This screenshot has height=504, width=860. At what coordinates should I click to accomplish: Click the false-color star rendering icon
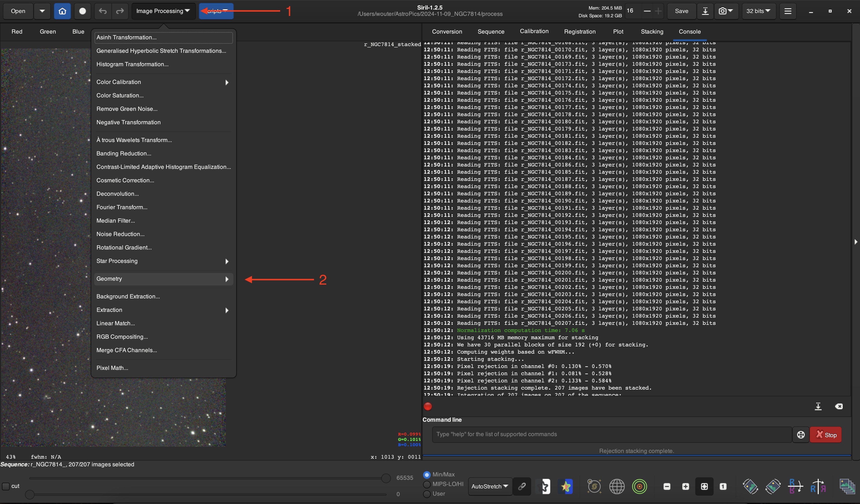coord(565,486)
